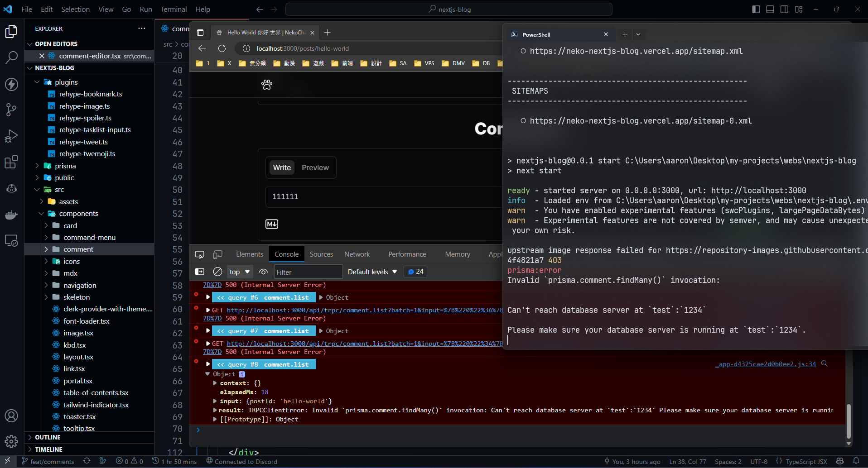Open the Search view in activity bar

click(x=11, y=57)
